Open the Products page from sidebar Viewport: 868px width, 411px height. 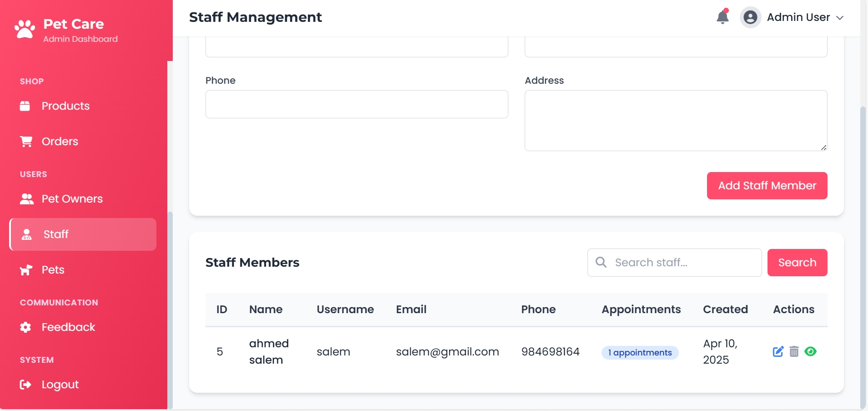[x=65, y=106]
